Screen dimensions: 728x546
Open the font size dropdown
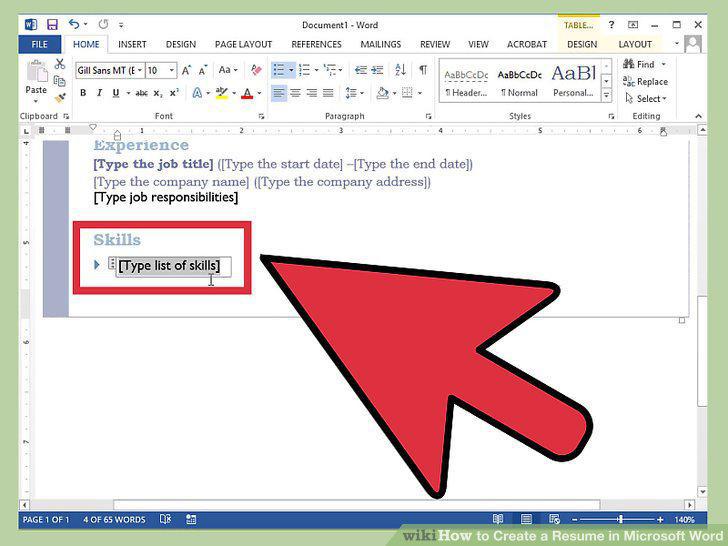[172, 70]
